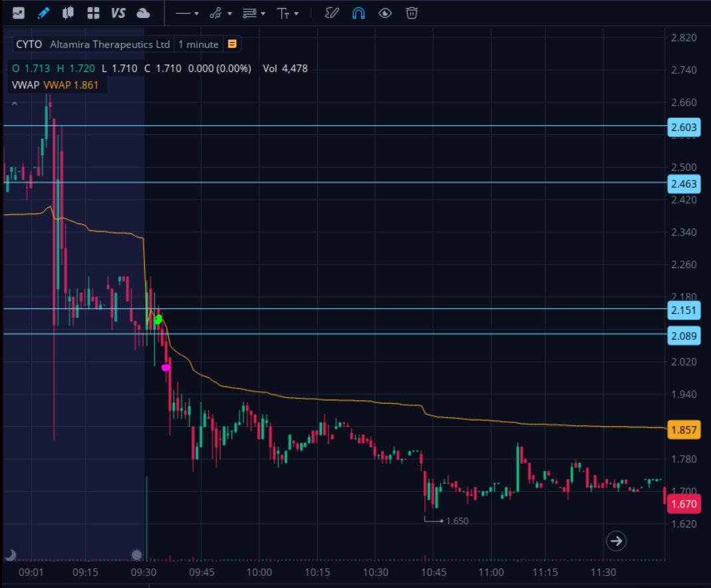Expand the line tool dropdown arrow

(196, 13)
